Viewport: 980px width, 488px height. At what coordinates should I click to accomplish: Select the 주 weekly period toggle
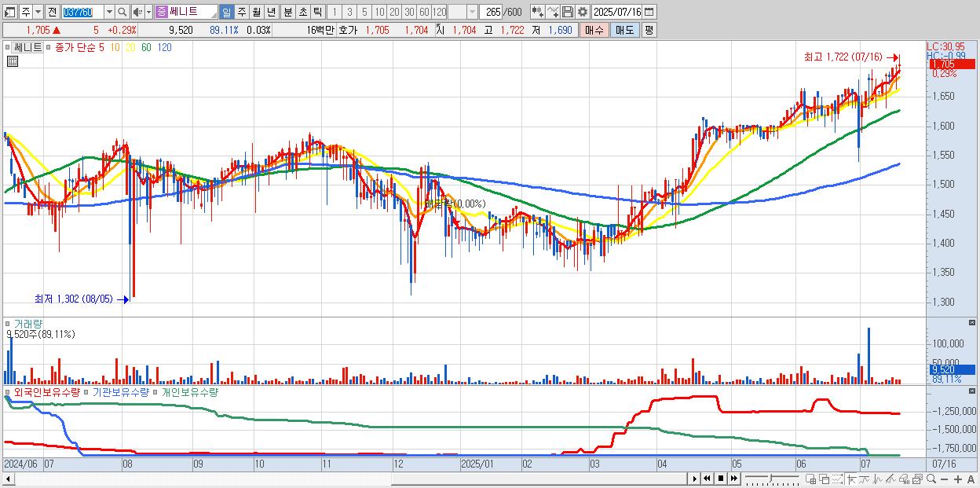[241, 12]
